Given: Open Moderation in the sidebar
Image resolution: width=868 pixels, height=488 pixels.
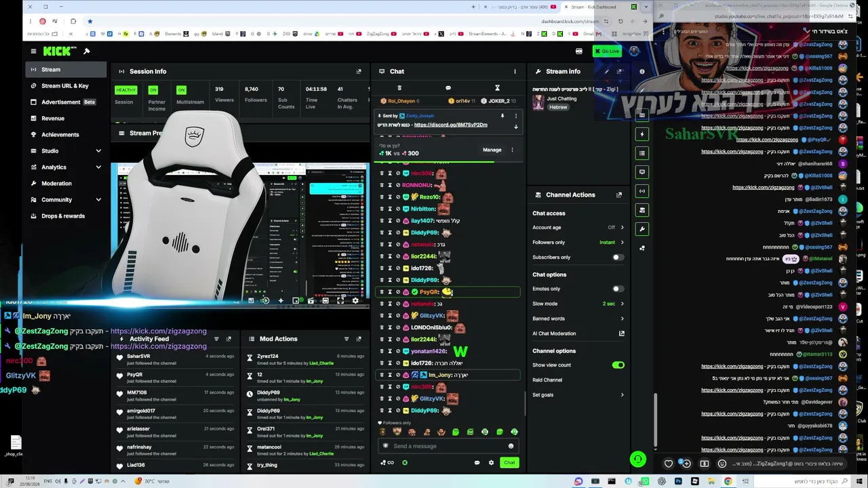Looking at the screenshot, I should [66, 184].
